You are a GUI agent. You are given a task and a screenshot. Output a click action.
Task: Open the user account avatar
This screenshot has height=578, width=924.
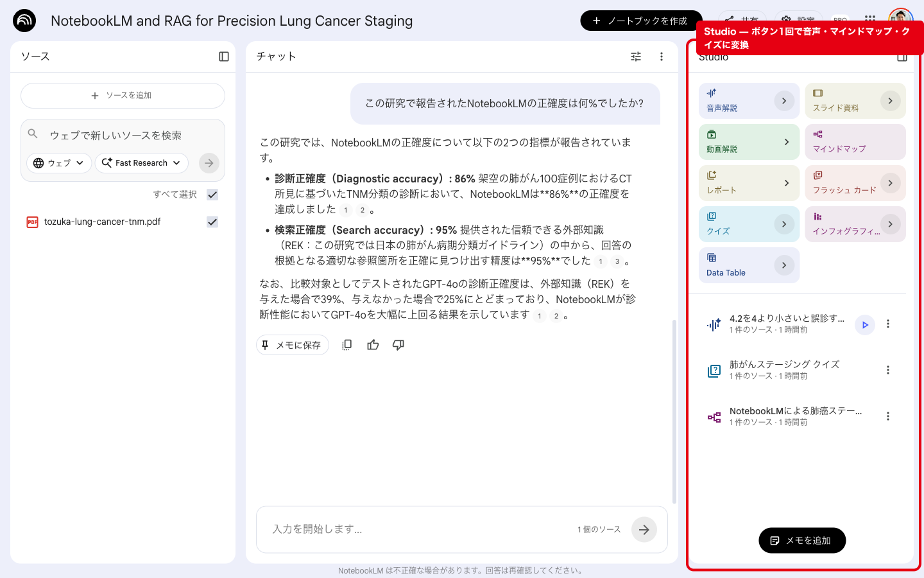click(x=900, y=19)
